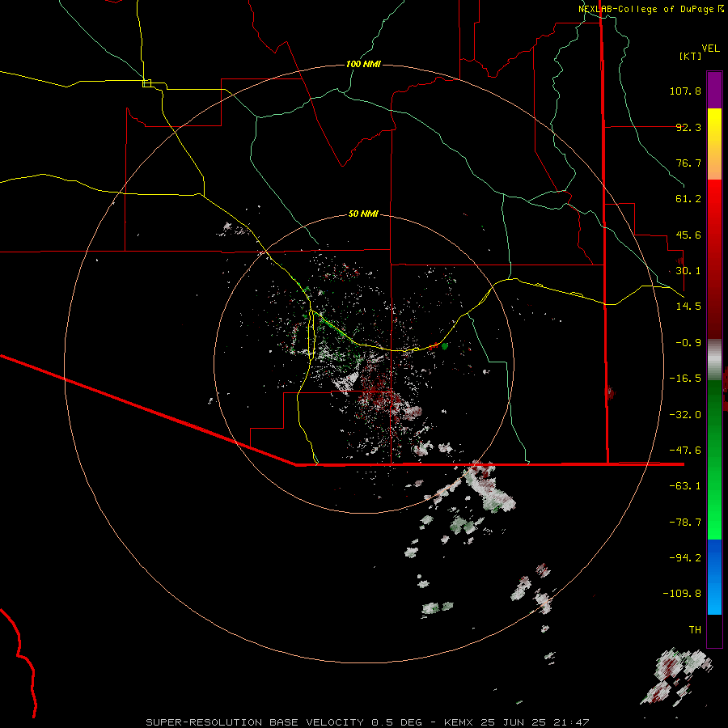
Task: Select the -94.2 scale value
Action: click(685, 558)
